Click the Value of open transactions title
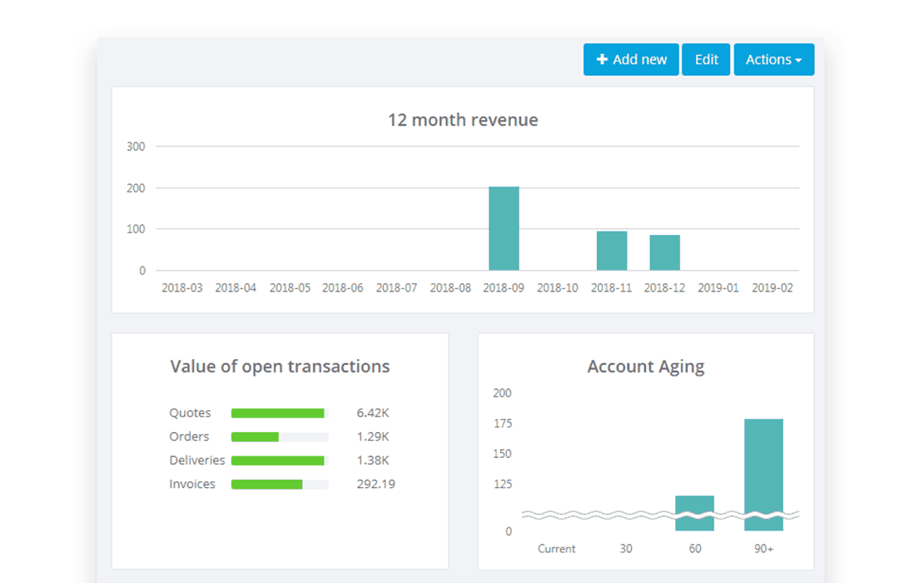The width and height of the screenshot is (924, 583). [280, 366]
